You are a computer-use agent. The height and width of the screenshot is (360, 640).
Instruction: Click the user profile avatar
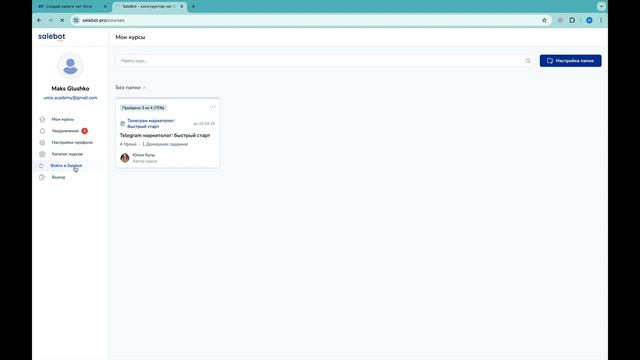pos(70,66)
